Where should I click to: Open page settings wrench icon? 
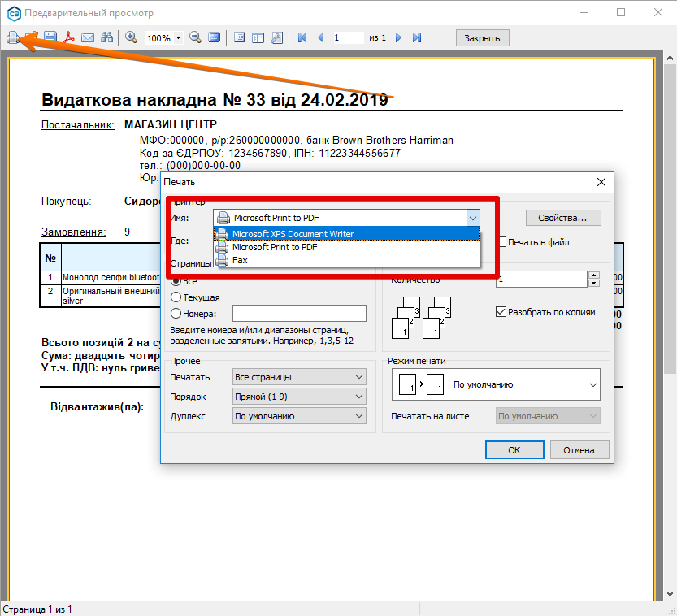pyautogui.click(x=277, y=37)
